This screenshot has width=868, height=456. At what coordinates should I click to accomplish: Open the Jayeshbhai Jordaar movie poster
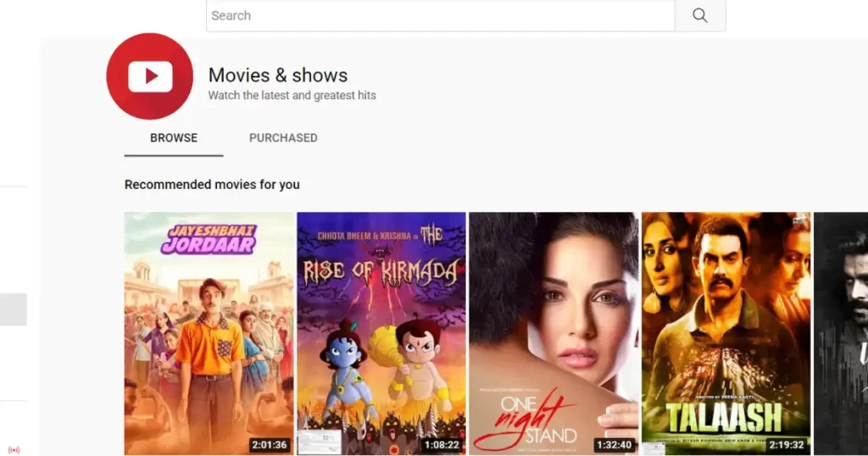click(209, 334)
